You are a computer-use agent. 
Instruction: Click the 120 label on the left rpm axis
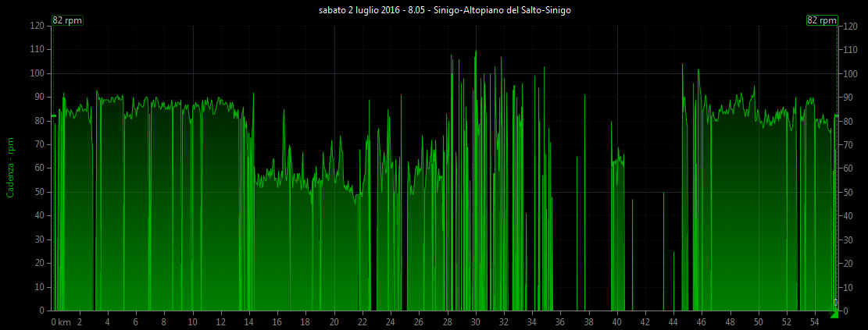click(38, 26)
